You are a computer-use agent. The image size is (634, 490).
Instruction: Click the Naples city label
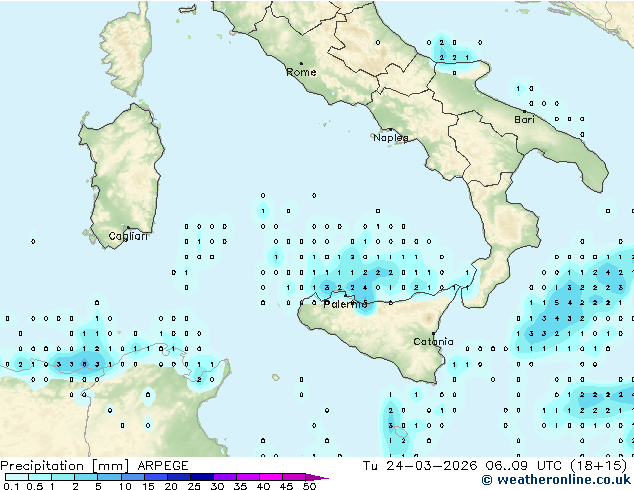pos(391,137)
